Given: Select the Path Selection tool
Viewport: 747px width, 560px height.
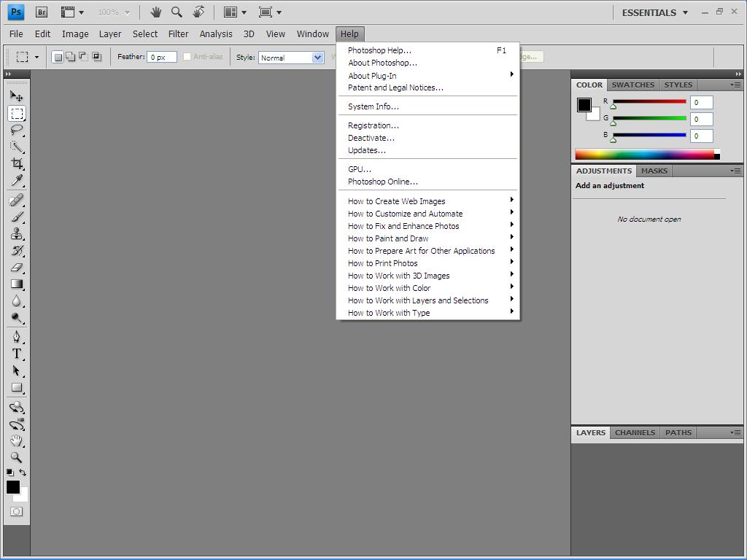Looking at the screenshot, I should coord(17,370).
